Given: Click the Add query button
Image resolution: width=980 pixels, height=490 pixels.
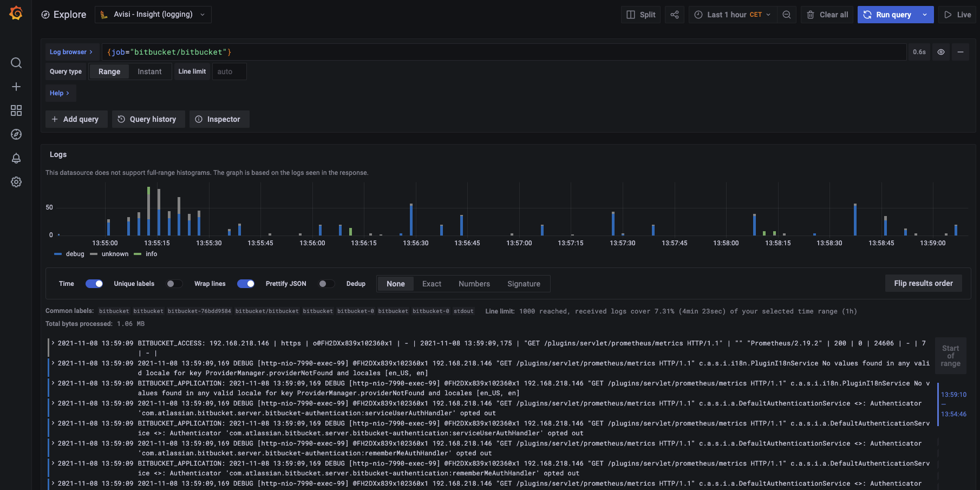Looking at the screenshot, I should click(75, 119).
